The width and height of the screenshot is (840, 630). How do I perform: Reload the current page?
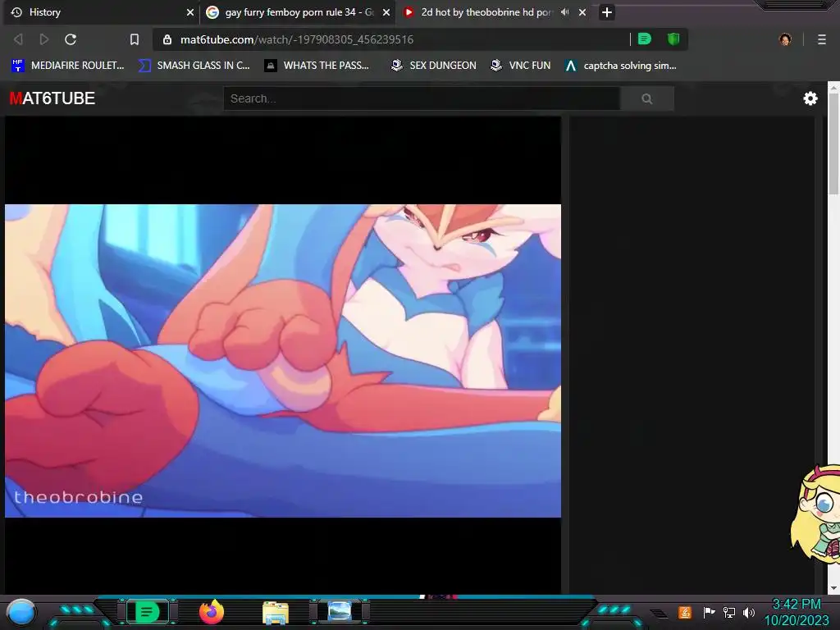tap(71, 39)
